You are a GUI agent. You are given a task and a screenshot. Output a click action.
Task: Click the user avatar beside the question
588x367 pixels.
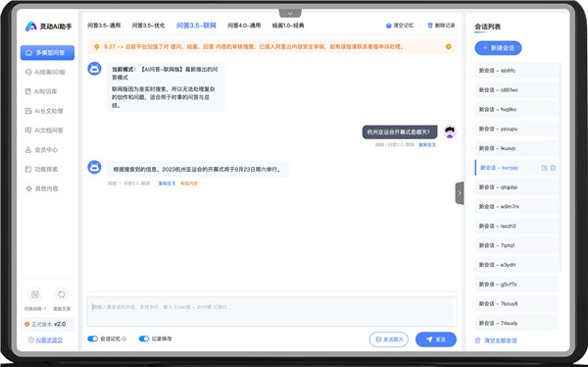coord(450,131)
